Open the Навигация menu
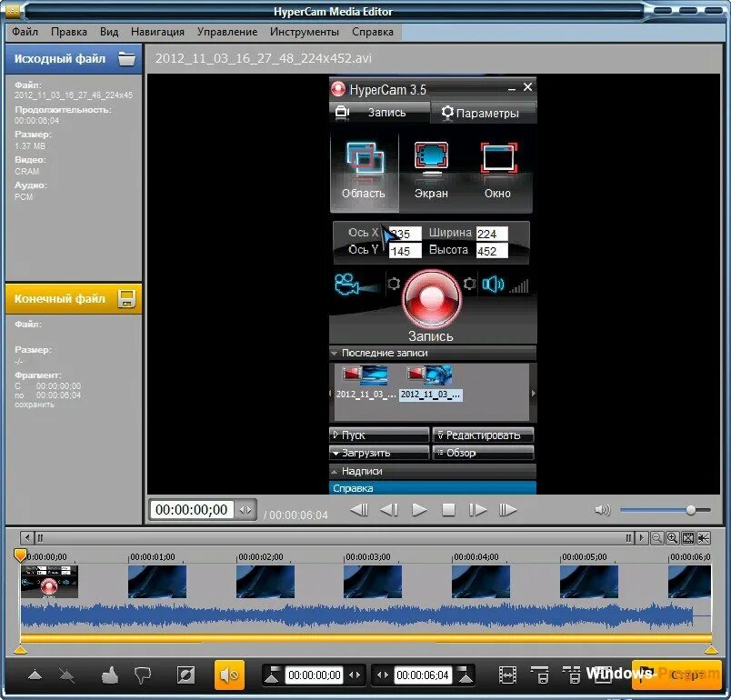 coord(157,32)
